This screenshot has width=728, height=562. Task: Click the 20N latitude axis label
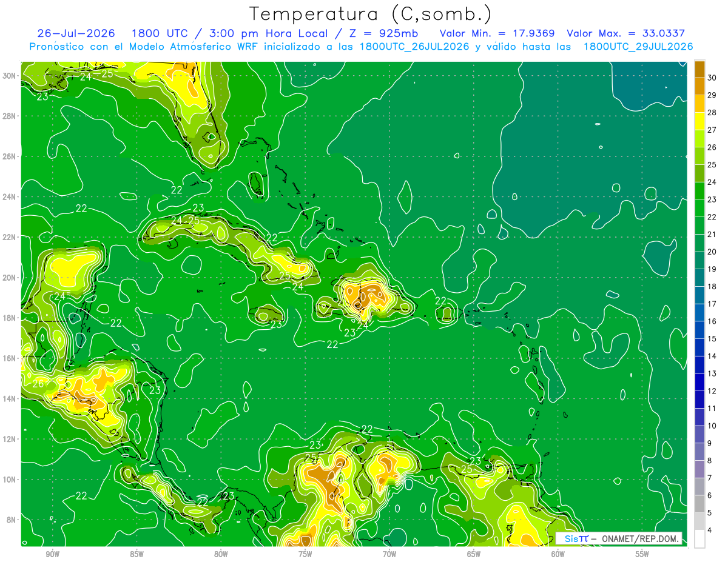click(x=9, y=278)
